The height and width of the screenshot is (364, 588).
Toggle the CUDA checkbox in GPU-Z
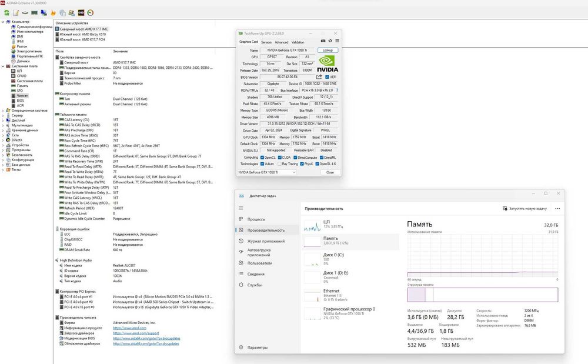[279, 158]
